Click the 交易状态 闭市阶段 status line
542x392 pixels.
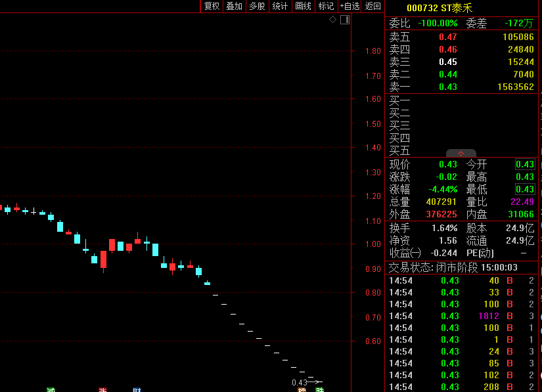[x=453, y=267]
